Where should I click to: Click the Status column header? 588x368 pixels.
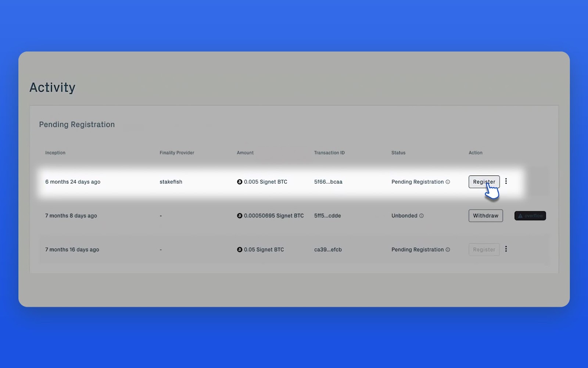pos(398,153)
